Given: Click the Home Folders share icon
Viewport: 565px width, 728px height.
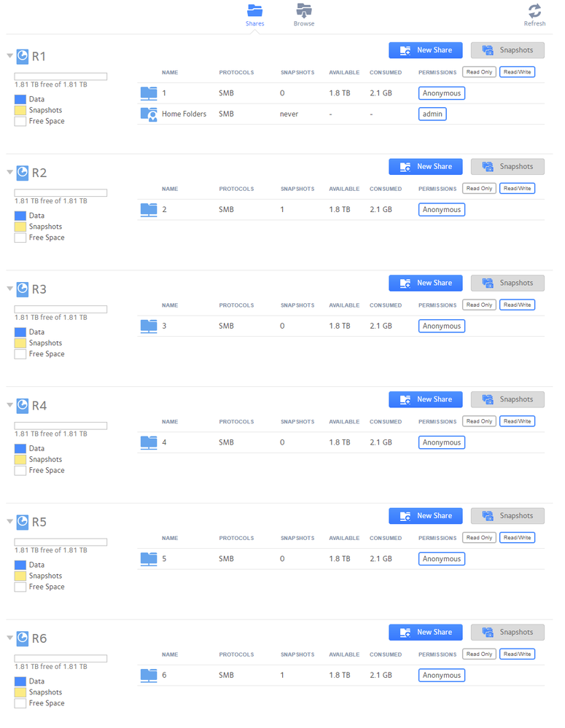Looking at the screenshot, I should [149, 114].
